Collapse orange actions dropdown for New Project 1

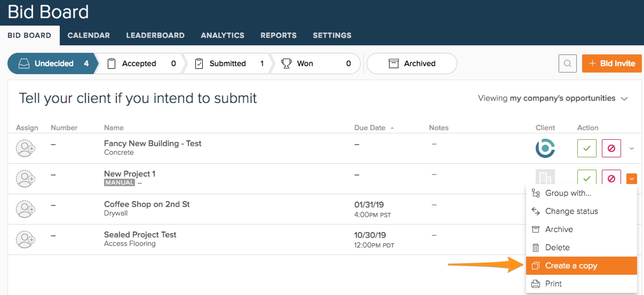(x=631, y=179)
